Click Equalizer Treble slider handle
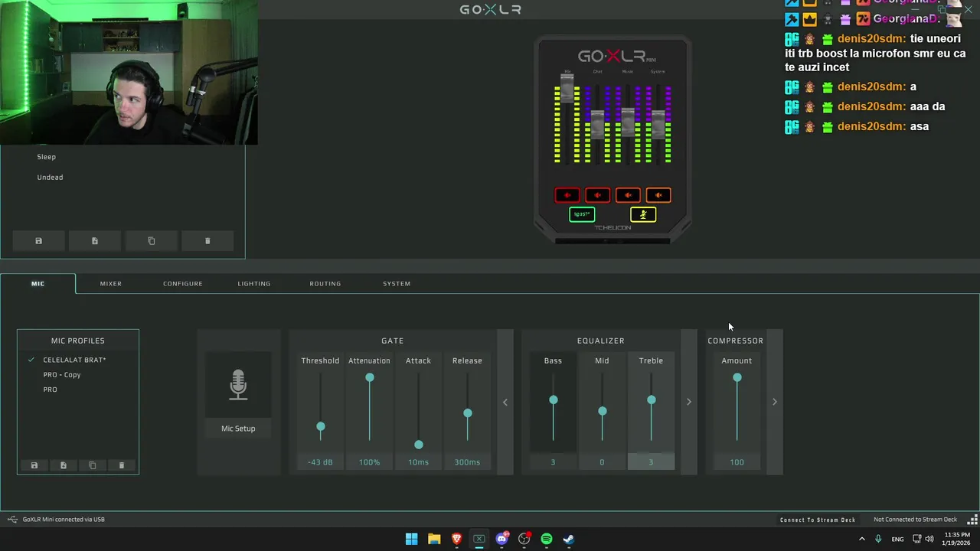The height and width of the screenshot is (551, 980). (x=652, y=400)
